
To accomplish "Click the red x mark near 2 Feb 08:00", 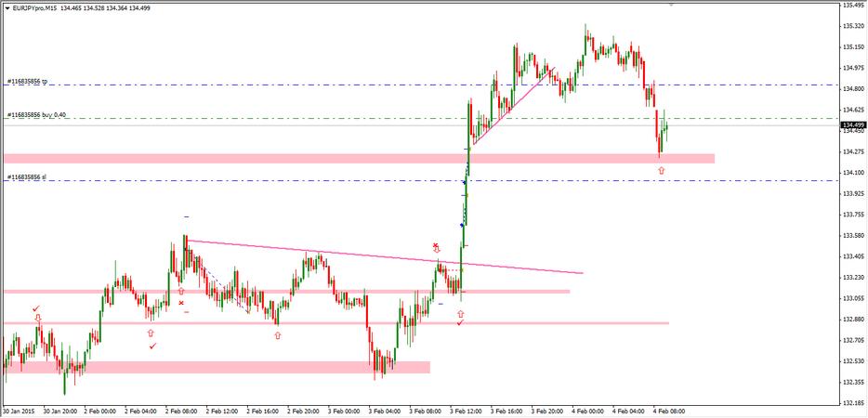I will [181, 303].
